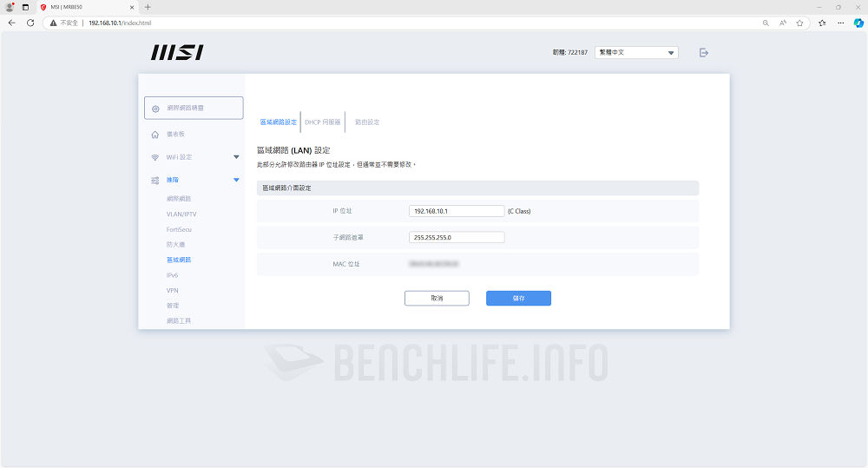The image size is (868, 468).
Task: Open a new tab with plus button
Action: point(148,7)
